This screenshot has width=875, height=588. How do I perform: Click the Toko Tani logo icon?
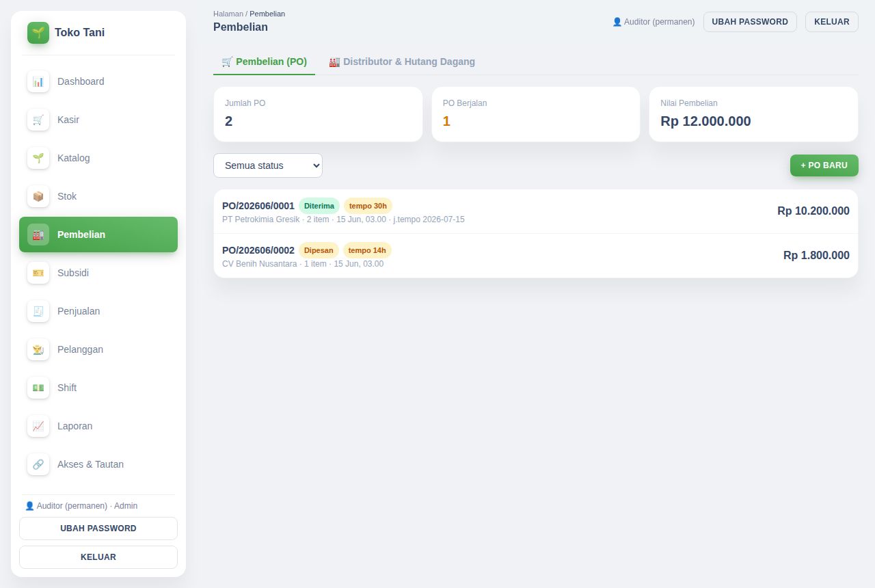(x=38, y=33)
